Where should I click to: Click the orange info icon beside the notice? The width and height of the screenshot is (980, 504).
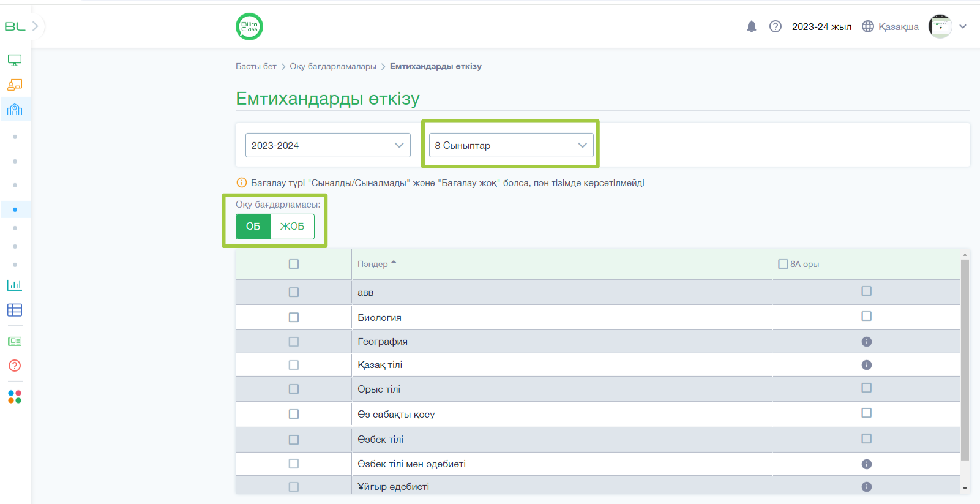click(242, 182)
